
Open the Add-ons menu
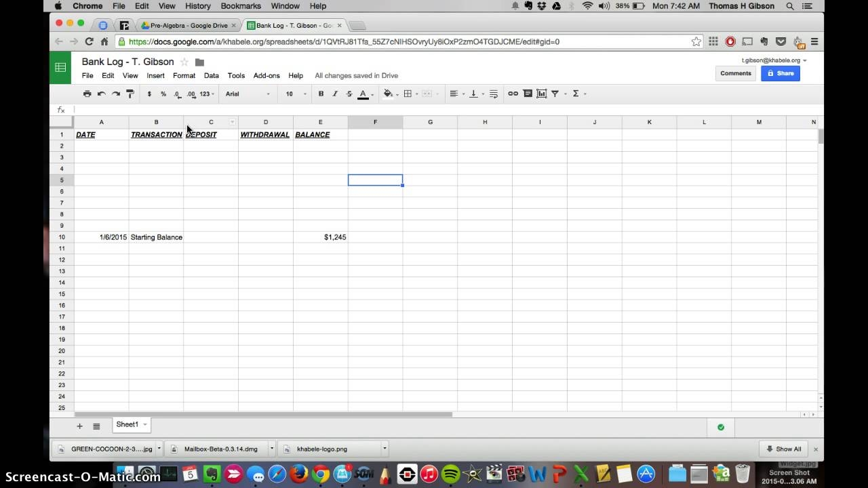click(266, 75)
